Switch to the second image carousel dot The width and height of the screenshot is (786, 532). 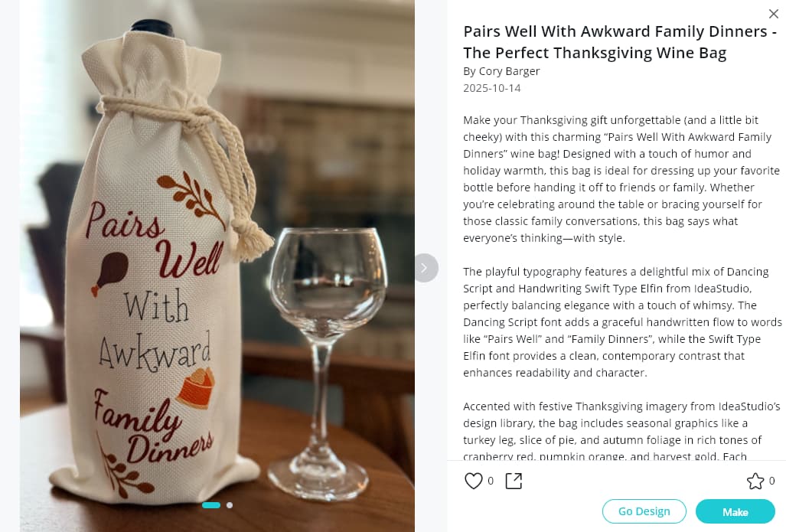(x=230, y=505)
